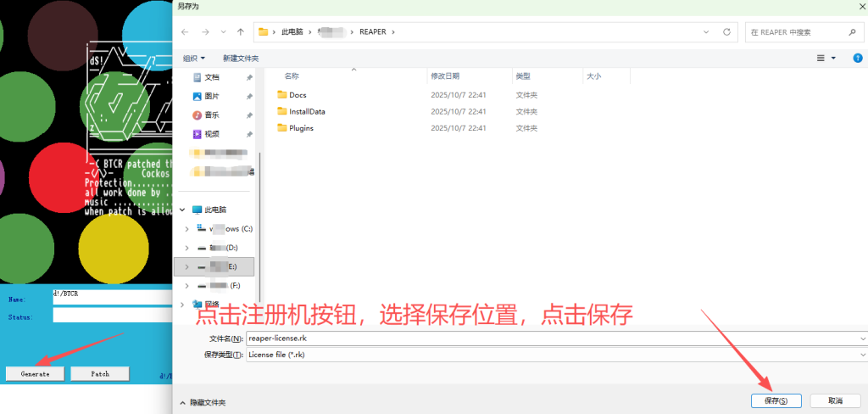Expand the (F:) drive node
868x414 pixels.
click(187, 285)
